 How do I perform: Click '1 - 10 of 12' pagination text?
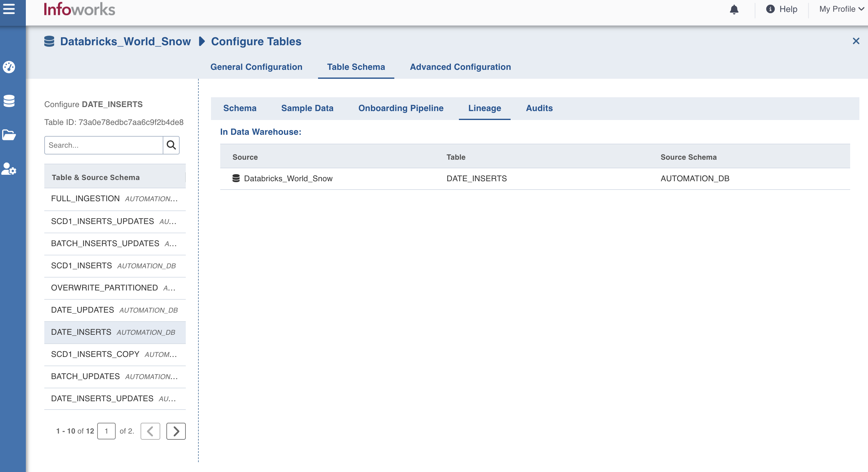pos(75,431)
